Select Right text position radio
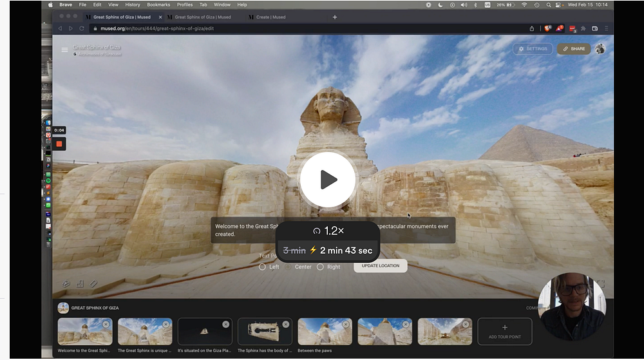 (x=320, y=267)
